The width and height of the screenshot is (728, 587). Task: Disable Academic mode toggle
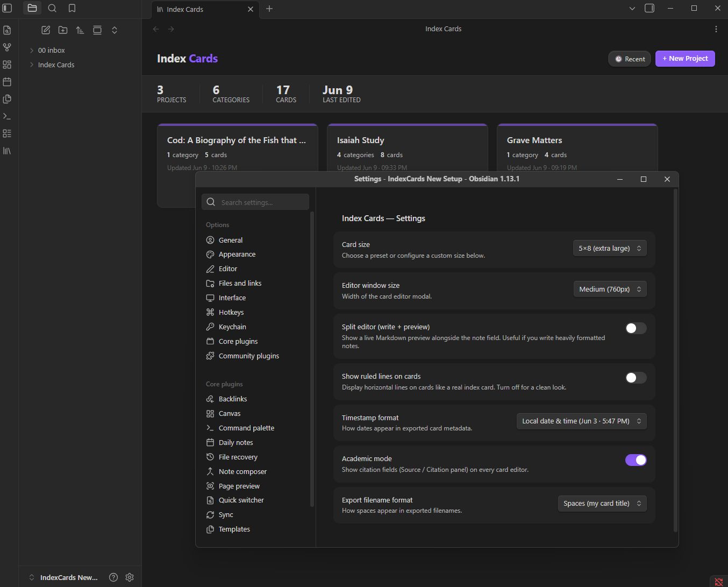636,460
